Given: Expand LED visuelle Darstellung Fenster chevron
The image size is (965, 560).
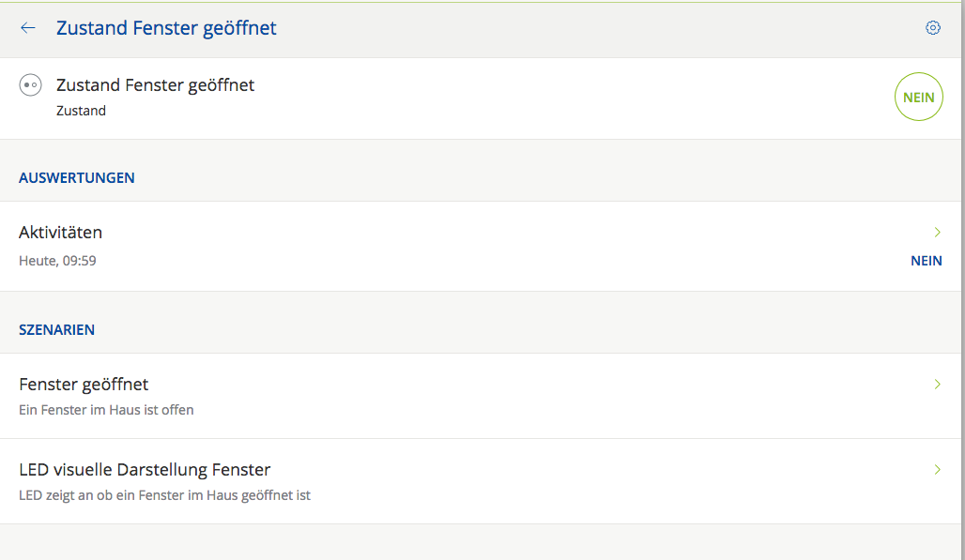Looking at the screenshot, I should coord(937,469).
